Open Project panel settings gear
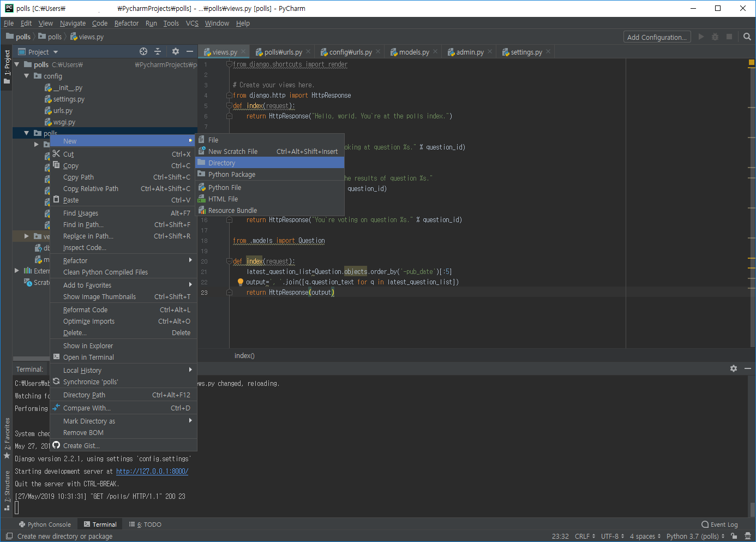Viewport: 756px width, 542px height. point(175,51)
